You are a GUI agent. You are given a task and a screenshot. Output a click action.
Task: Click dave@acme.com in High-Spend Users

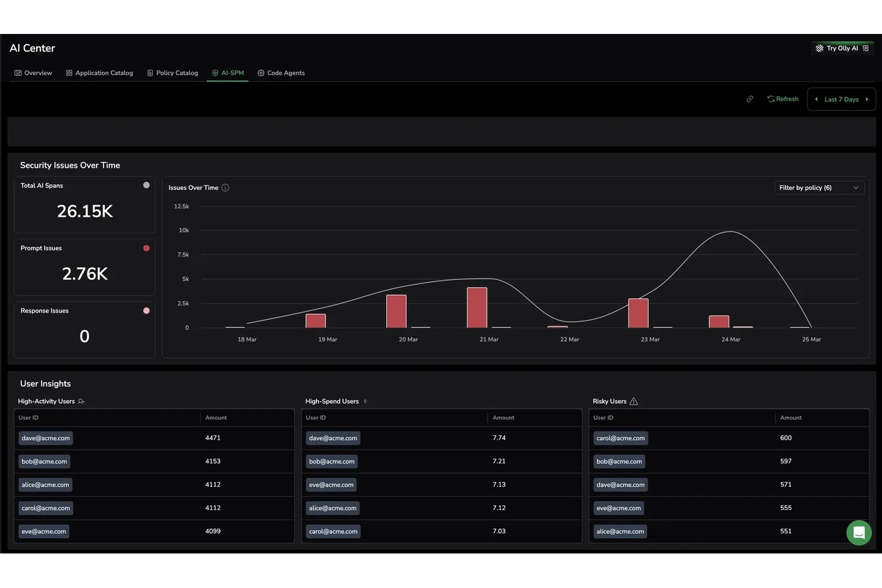[x=333, y=438]
